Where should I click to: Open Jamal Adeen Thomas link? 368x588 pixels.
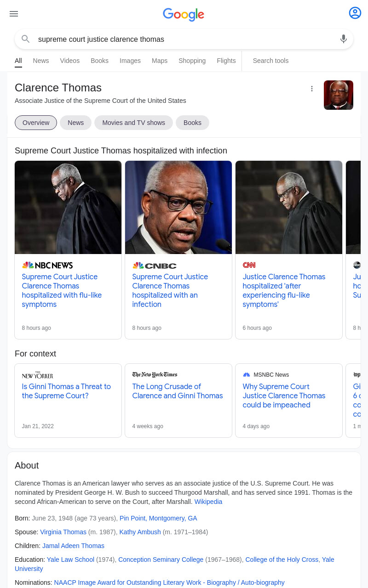pyautogui.click(x=73, y=546)
